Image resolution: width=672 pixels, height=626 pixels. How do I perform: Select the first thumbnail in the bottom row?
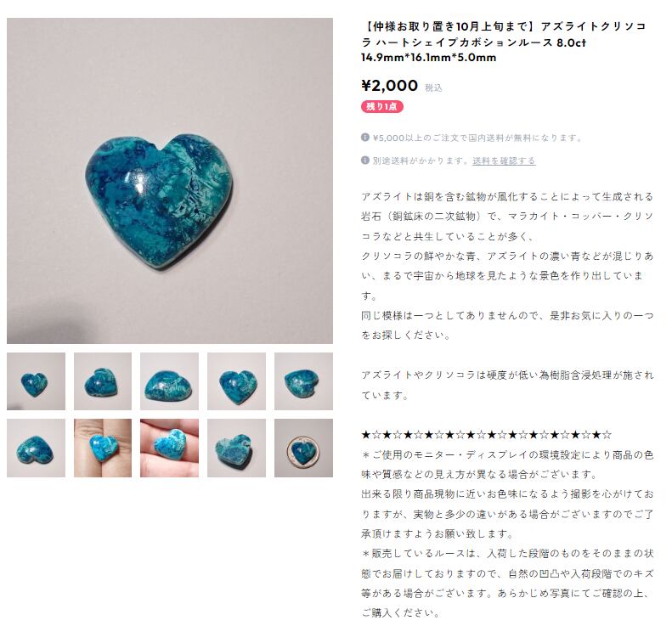[36, 448]
